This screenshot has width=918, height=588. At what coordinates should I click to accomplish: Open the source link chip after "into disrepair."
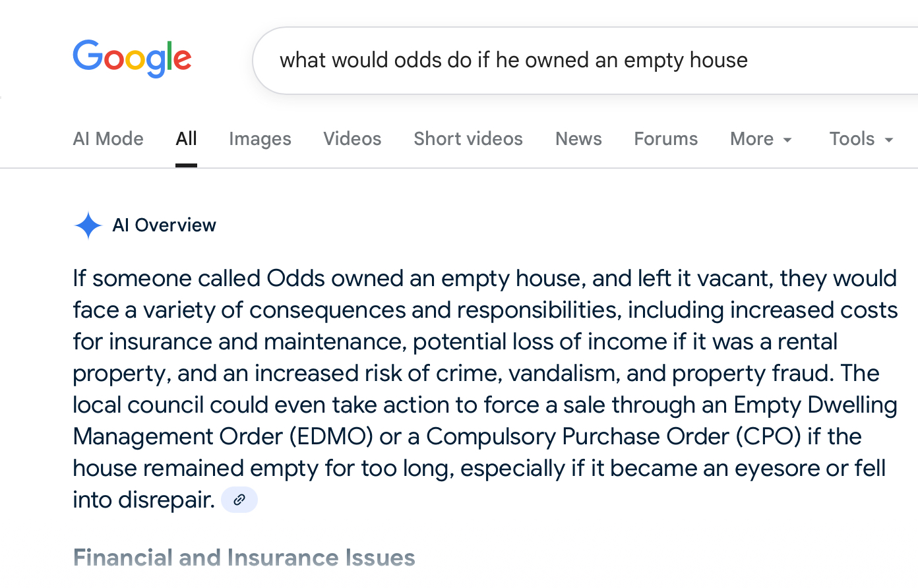[239, 500]
